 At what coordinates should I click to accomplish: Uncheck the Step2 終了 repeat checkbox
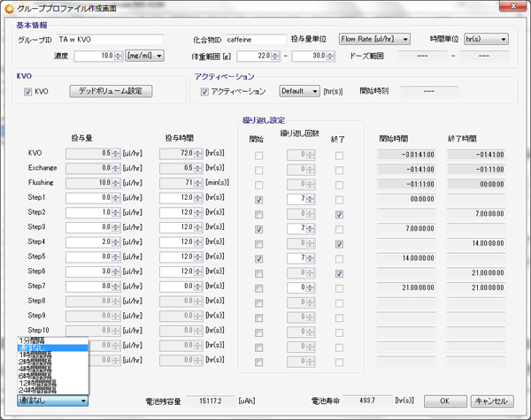pyautogui.click(x=339, y=215)
